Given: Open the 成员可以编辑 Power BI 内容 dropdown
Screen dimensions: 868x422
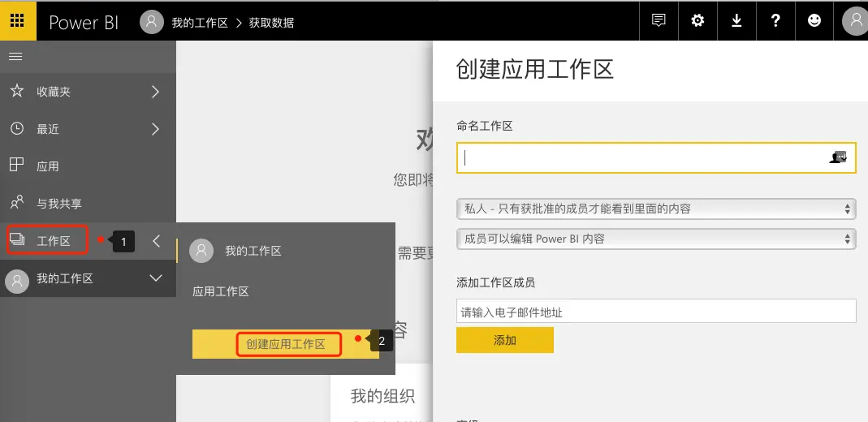Looking at the screenshot, I should click(x=657, y=239).
